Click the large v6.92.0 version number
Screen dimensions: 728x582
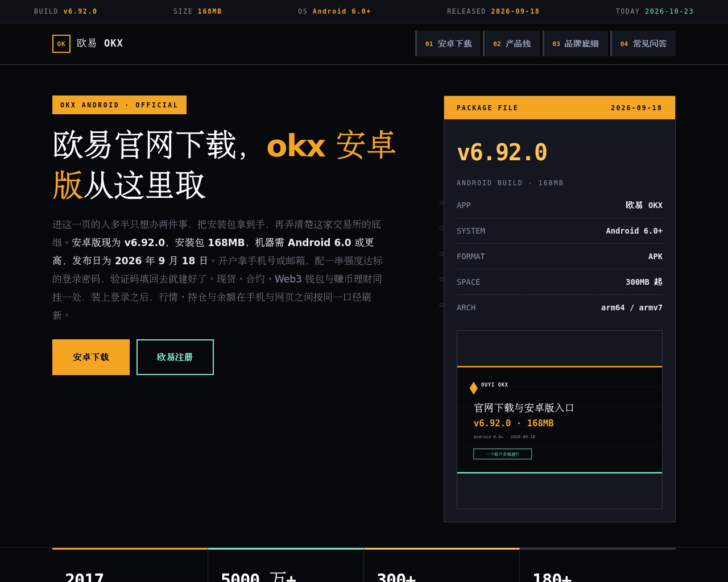pos(502,152)
